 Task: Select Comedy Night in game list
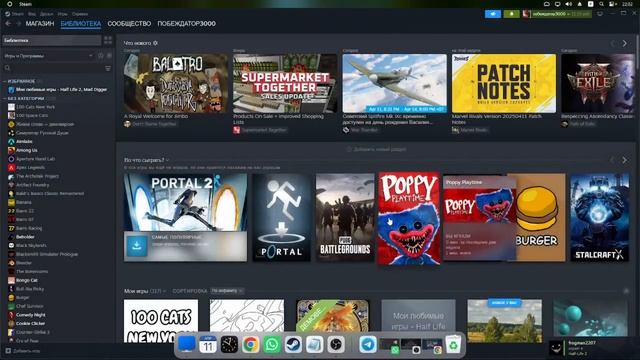(x=31, y=315)
